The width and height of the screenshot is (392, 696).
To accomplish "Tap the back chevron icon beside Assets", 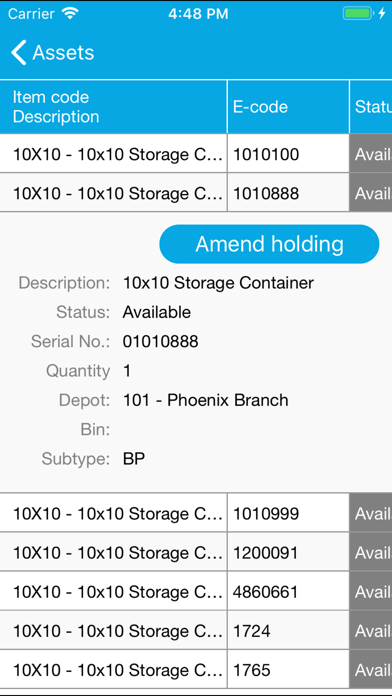I will click(x=19, y=52).
